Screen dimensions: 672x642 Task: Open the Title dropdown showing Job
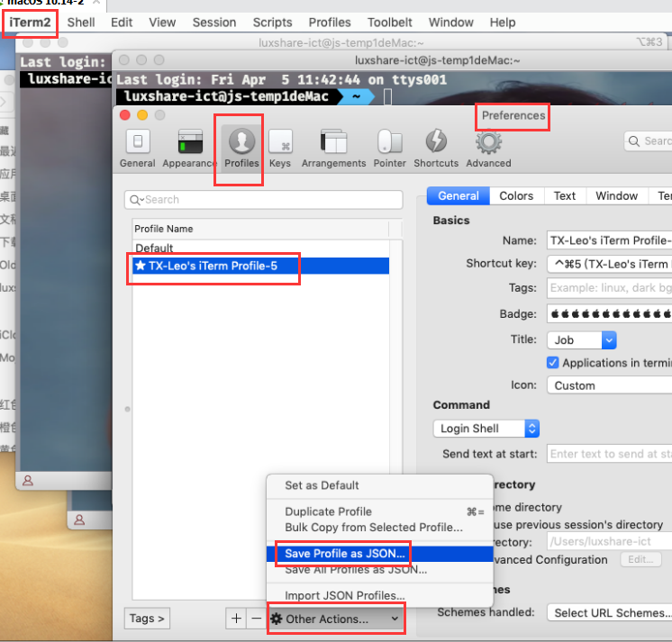(x=582, y=340)
